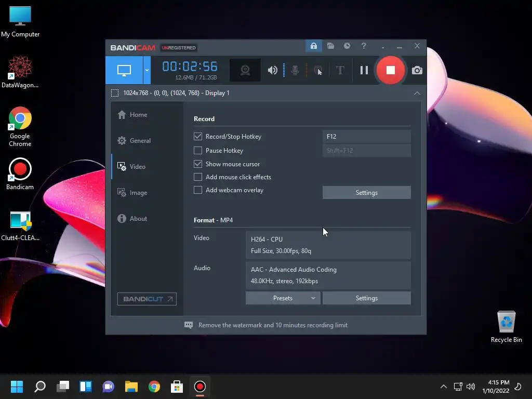
Task: Select Recycle Bin desktop icon
Action: click(x=506, y=327)
